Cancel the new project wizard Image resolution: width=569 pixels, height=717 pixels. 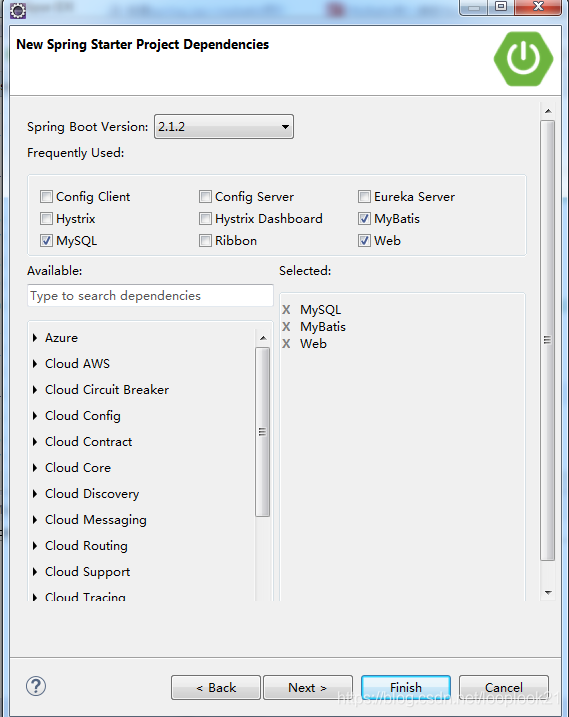coord(504,687)
